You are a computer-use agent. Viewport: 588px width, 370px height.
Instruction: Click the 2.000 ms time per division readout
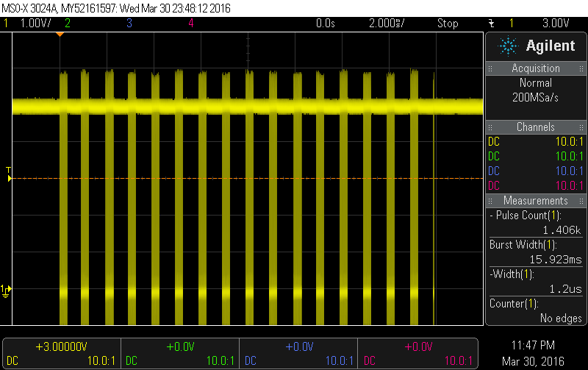[x=386, y=24]
